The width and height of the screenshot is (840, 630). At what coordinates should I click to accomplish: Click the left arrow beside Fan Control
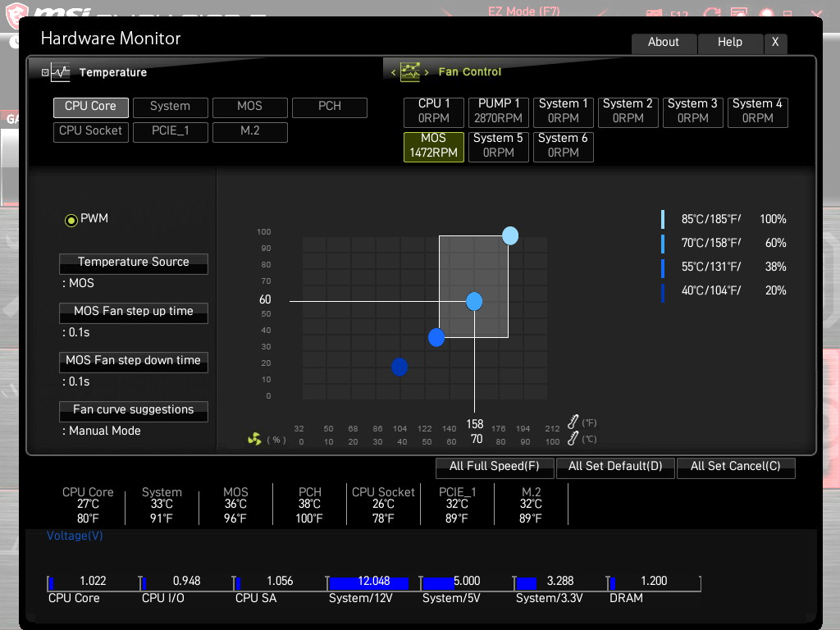[393, 72]
